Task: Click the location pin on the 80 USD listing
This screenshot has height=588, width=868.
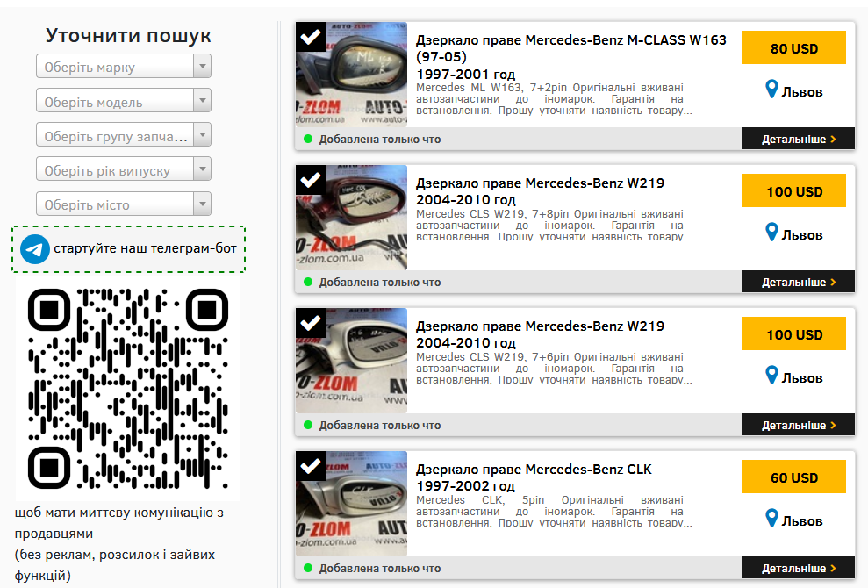Action: (771, 90)
